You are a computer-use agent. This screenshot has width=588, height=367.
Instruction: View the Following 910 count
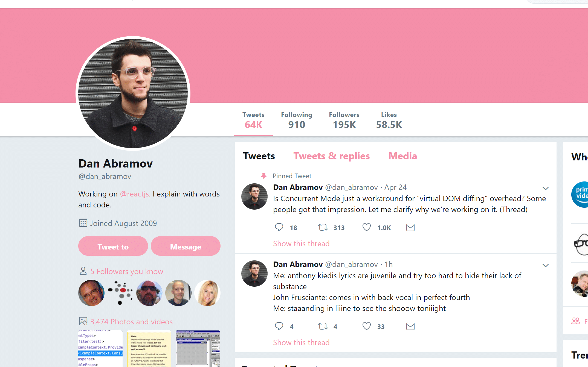297,120
